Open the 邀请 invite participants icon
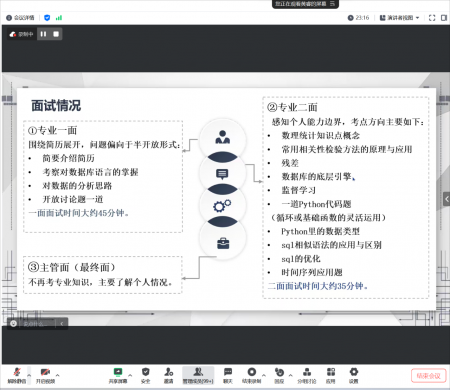This screenshot has width=450, height=390. click(169, 375)
